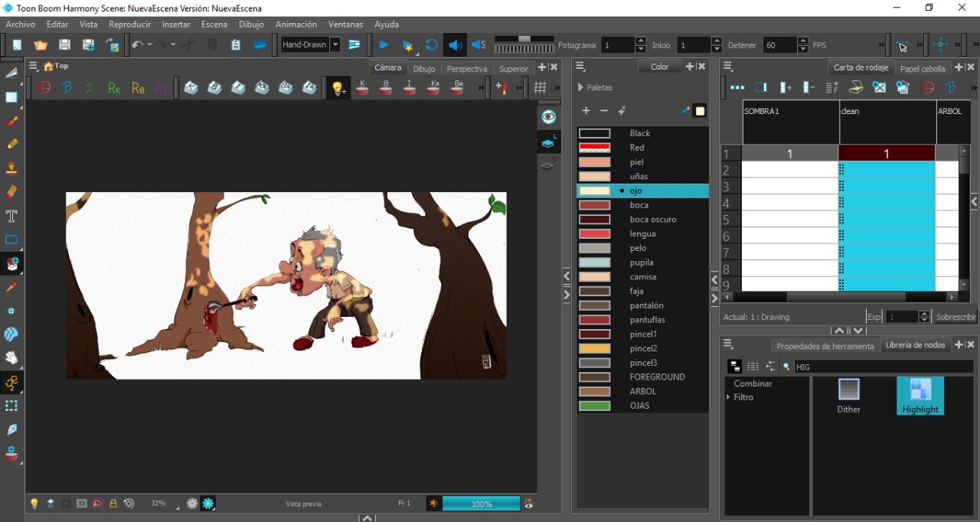Select the Transform bounding box tool
The width and height of the screenshot is (980, 522).
coord(11,406)
